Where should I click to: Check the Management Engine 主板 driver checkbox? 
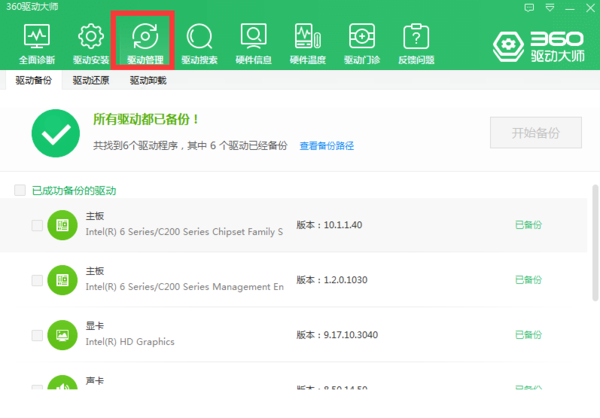point(37,280)
